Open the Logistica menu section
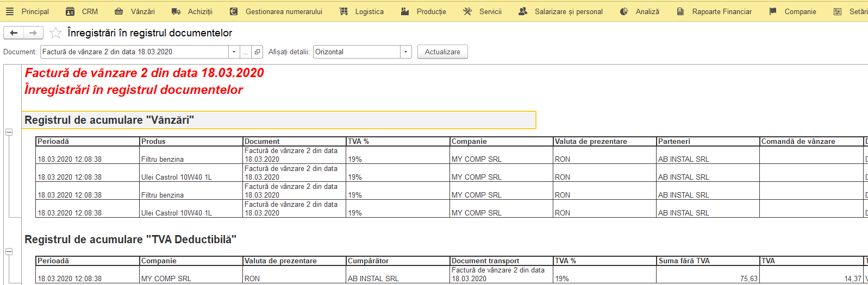This screenshot has height=285, width=868. (370, 11)
